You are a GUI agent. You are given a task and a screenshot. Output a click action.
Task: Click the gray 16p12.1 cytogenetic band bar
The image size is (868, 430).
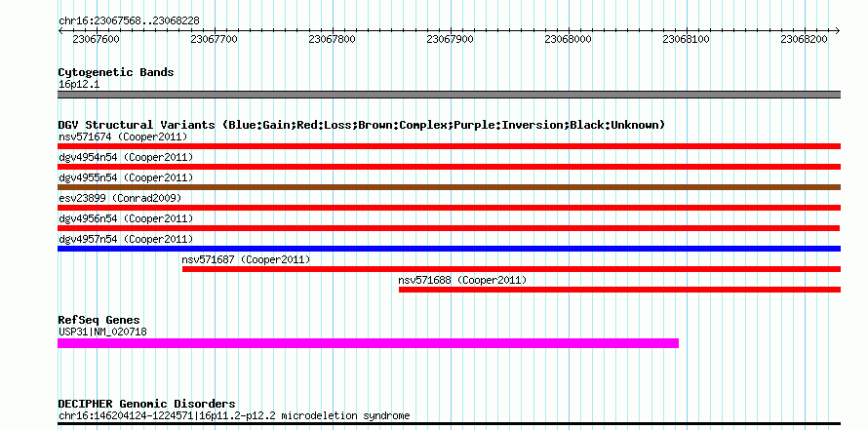click(449, 95)
